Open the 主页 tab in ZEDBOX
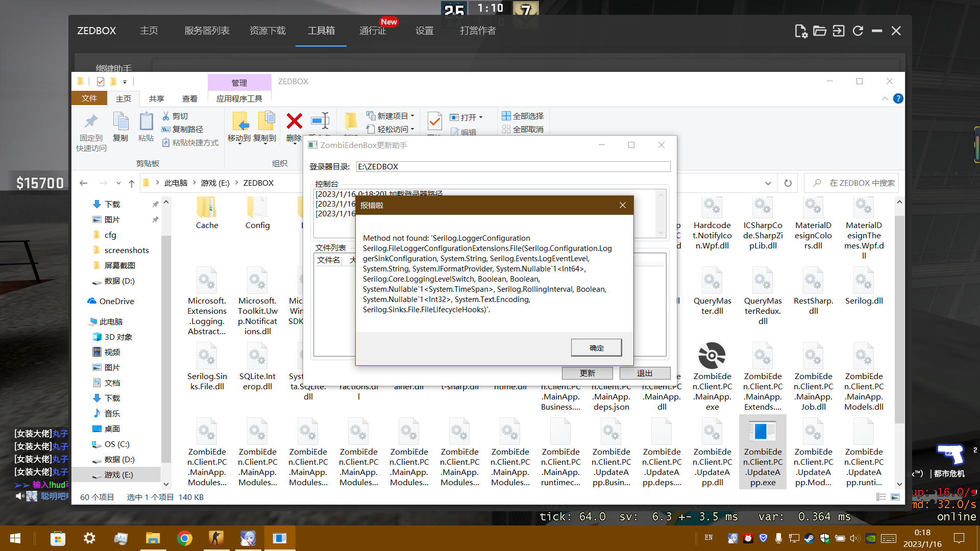 [149, 31]
